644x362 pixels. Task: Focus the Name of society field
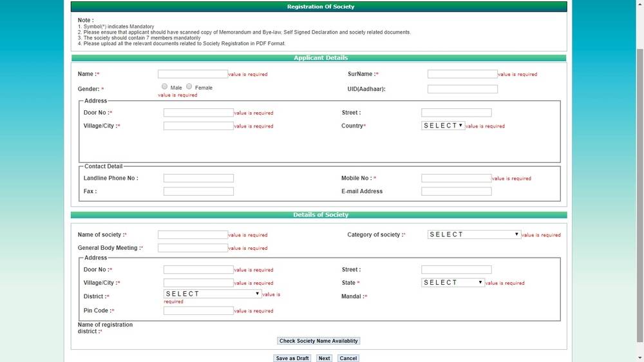point(193,234)
